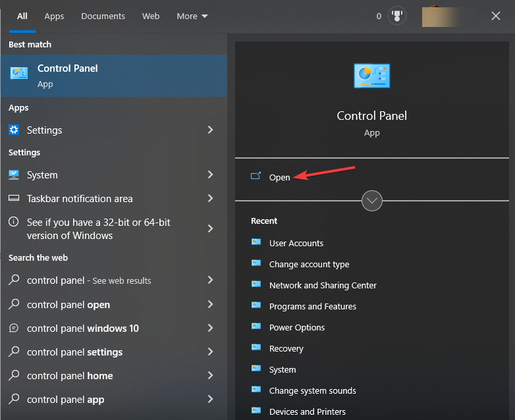This screenshot has width=515, height=420.
Task: Select the 'control panel windows 10' suggestion
Action: pyautogui.click(x=83, y=328)
